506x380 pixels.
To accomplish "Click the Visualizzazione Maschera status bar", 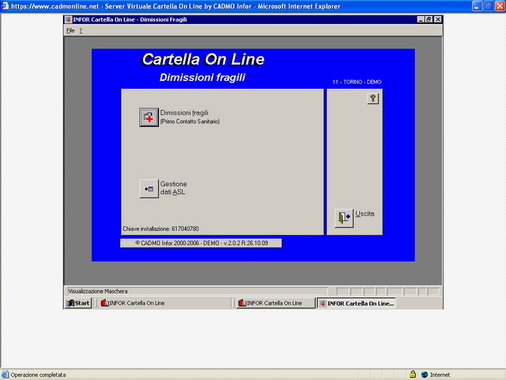I will [x=197, y=291].
